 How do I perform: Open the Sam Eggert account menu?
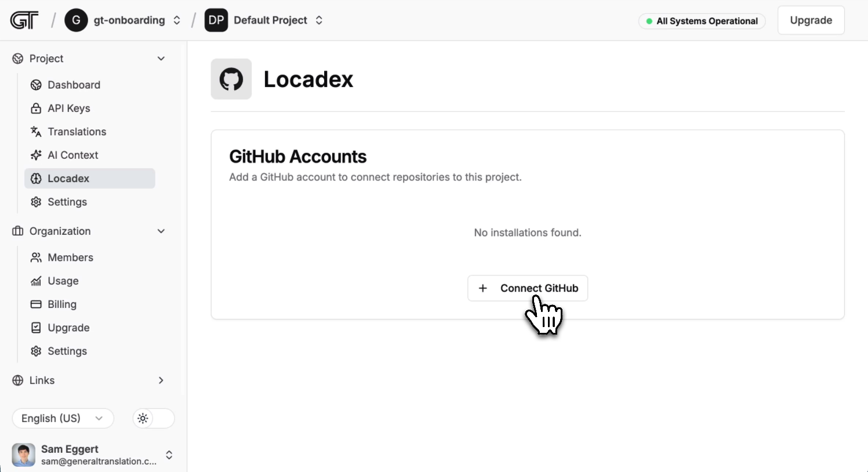(90, 455)
